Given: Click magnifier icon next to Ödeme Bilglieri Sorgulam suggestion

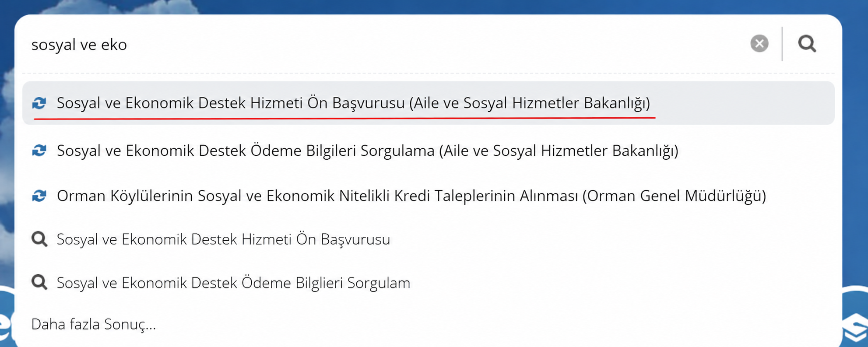Looking at the screenshot, I should click(x=39, y=283).
